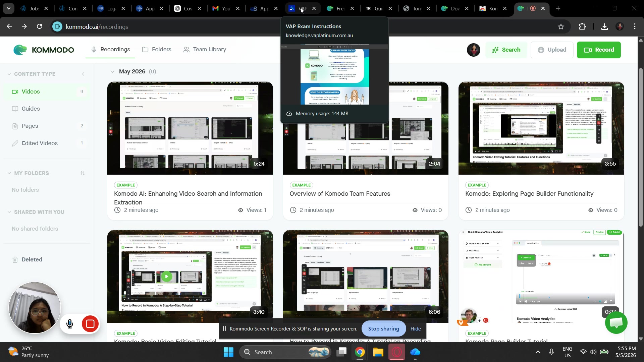Screen dimensions: 644x362
Task: Select Edited Videos in the sidebar
Action: pos(47,143)
